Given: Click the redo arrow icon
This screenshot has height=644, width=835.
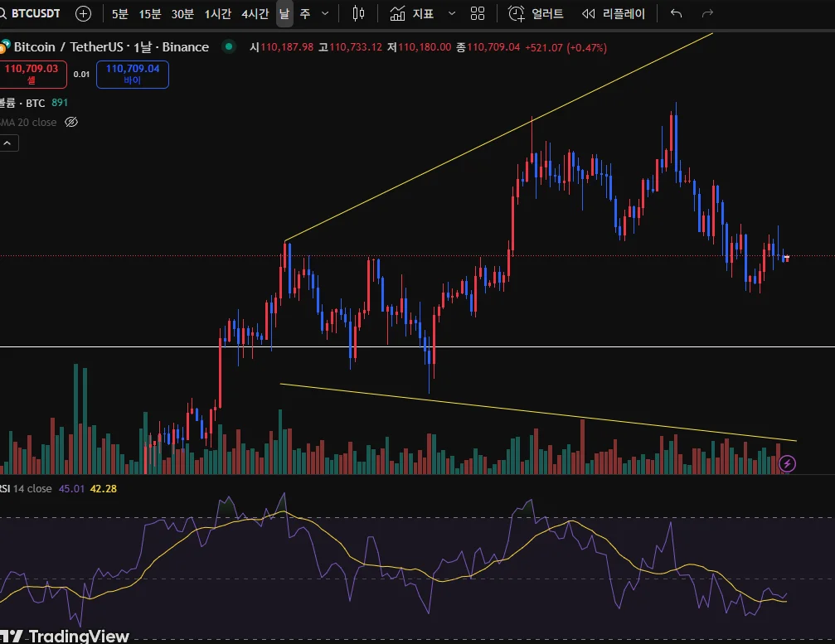Looking at the screenshot, I should 707,14.
